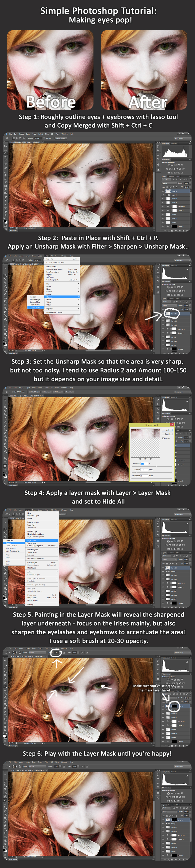Viewport: 195px width, 868px height.
Task: Click Cancel in Unsharp Mask dialog
Action: point(168,434)
